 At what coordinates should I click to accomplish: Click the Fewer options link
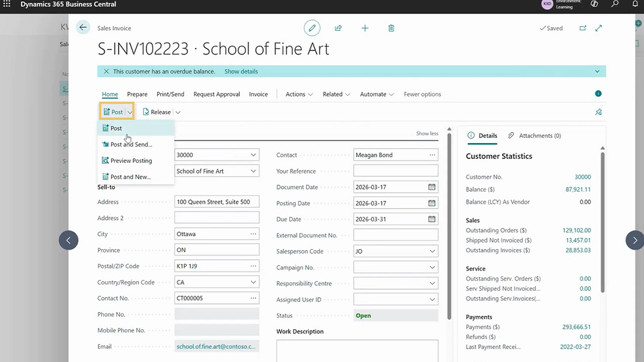pos(422,94)
